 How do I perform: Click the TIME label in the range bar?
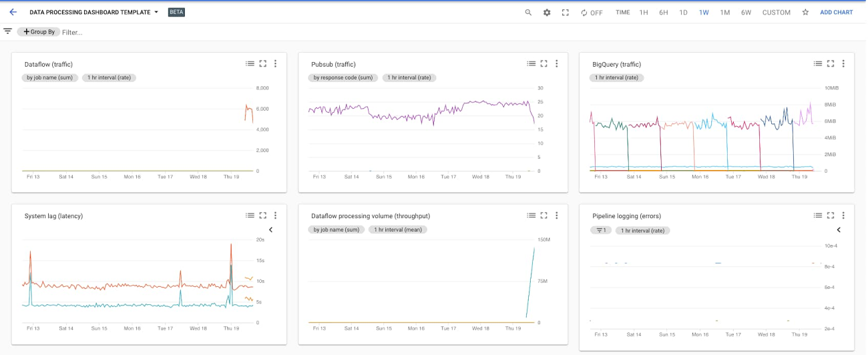(623, 13)
